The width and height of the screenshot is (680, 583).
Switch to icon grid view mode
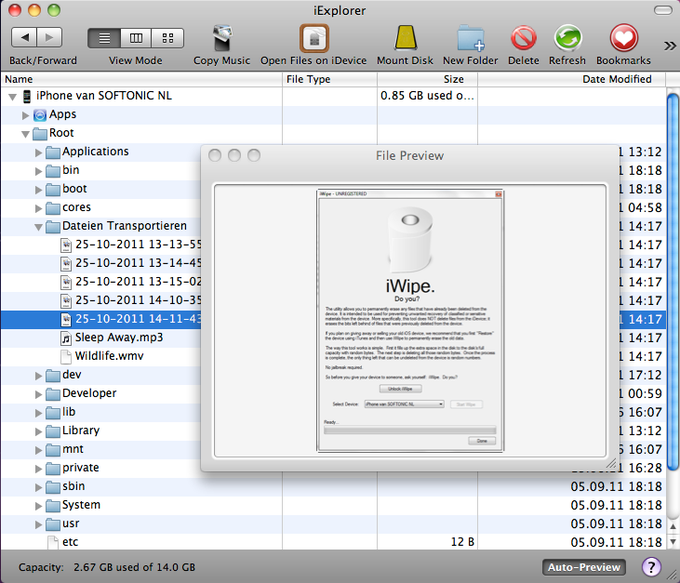(x=168, y=38)
